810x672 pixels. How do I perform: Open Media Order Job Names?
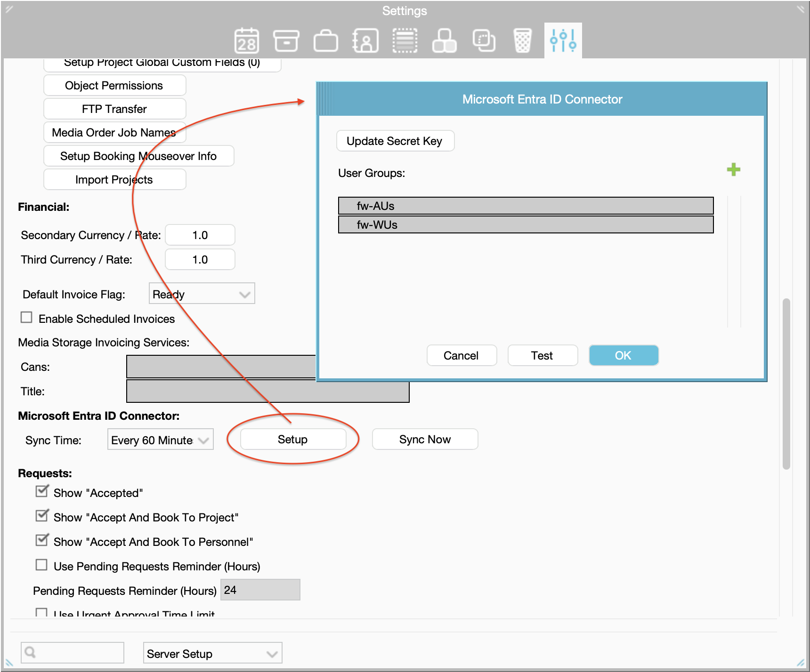coord(114,133)
